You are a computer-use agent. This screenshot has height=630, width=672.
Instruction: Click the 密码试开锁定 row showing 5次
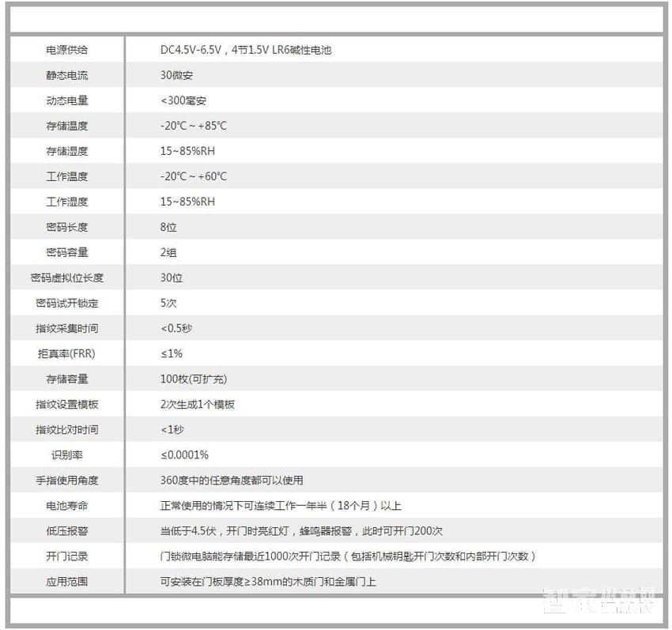tap(67, 303)
